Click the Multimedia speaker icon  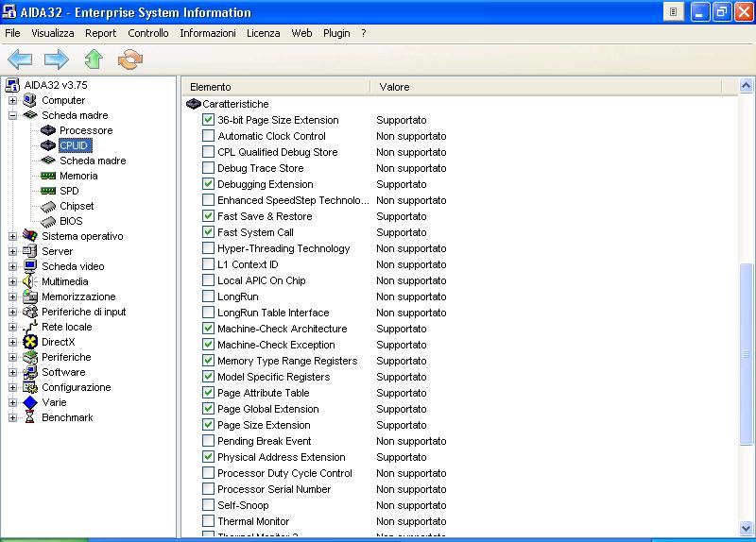[30, 281]
